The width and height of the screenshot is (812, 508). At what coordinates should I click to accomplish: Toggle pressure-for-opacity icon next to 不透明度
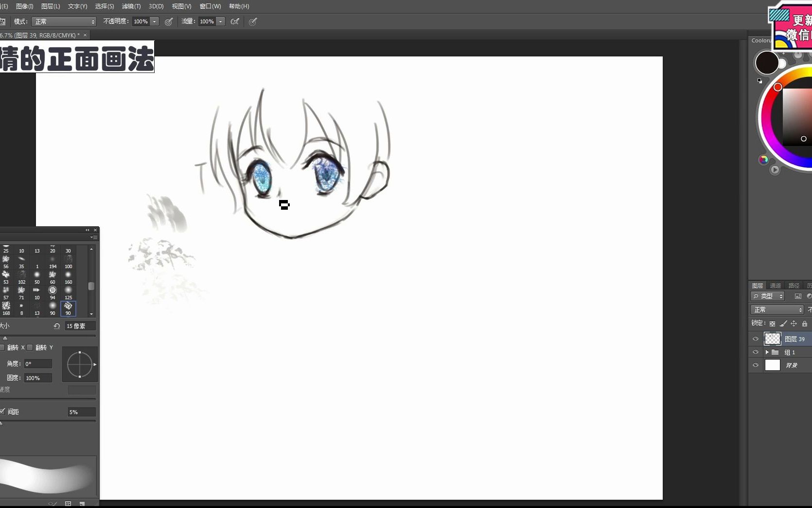tap(169, 21)
